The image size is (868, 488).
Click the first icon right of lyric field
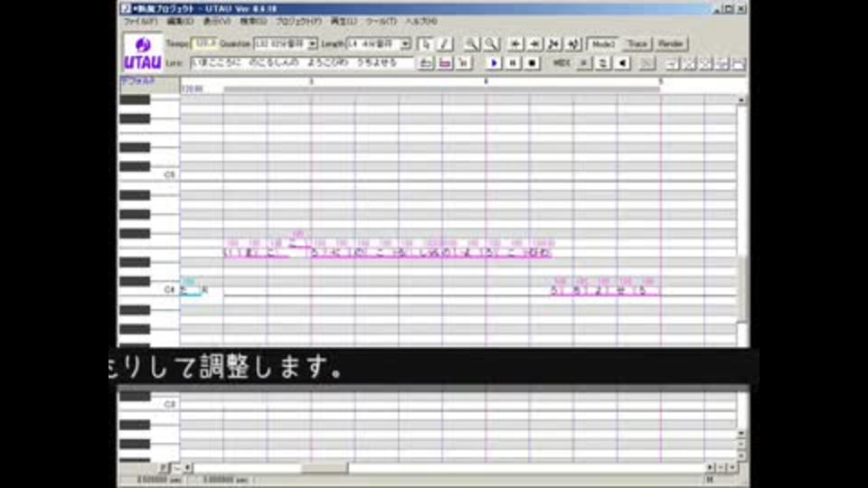coord(425,63)
